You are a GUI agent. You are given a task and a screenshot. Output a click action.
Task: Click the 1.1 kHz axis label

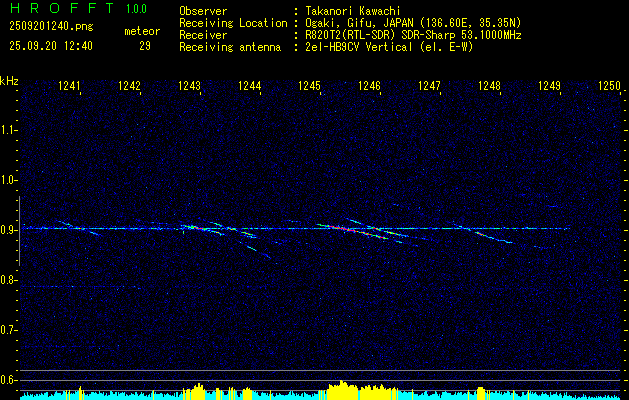8,130
